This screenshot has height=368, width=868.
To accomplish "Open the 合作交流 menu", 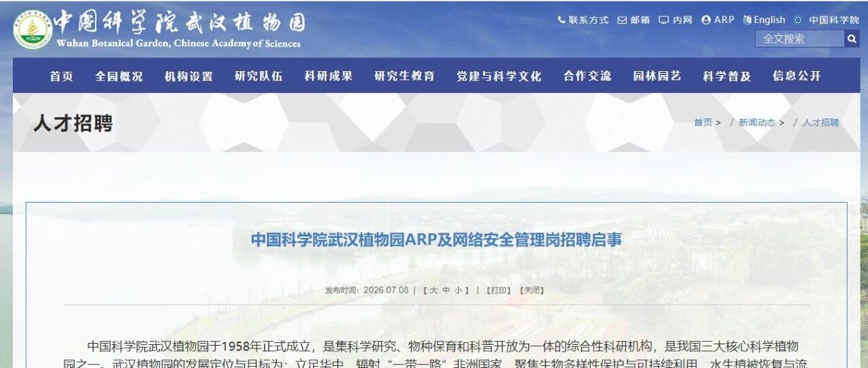I will [x=587, y=76].
